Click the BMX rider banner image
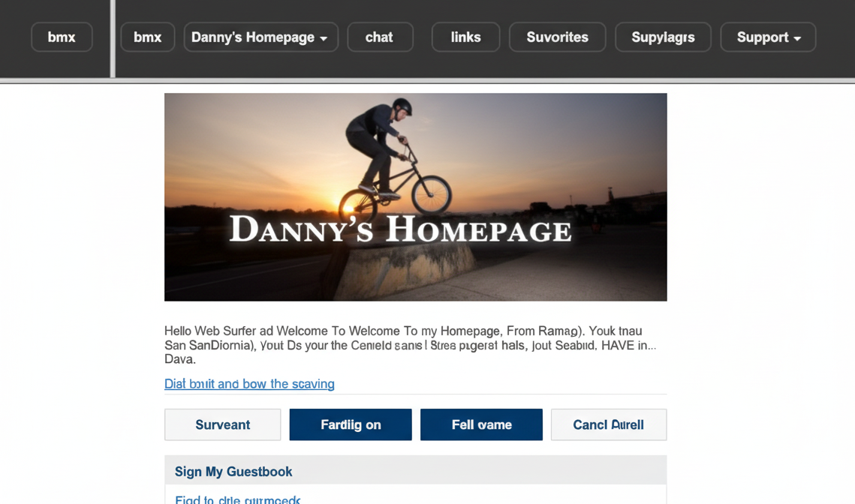The image size is (855, 504). pyautogui.click(x=416, y=196)
